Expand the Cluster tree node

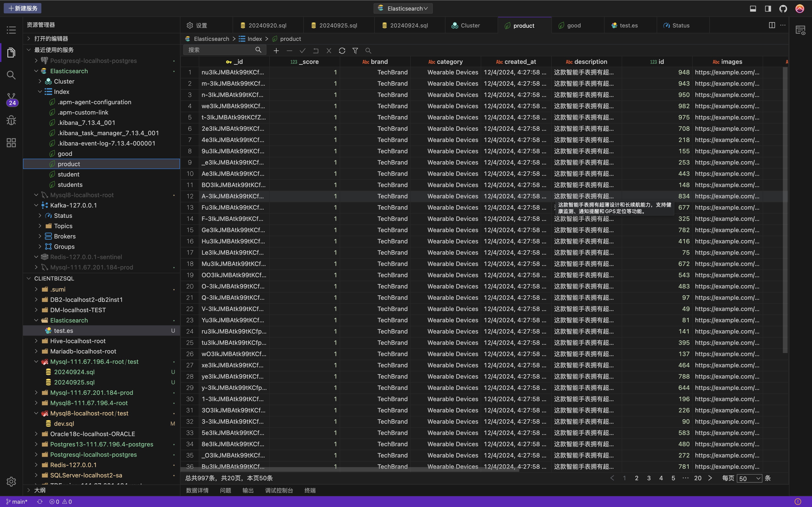40,81
